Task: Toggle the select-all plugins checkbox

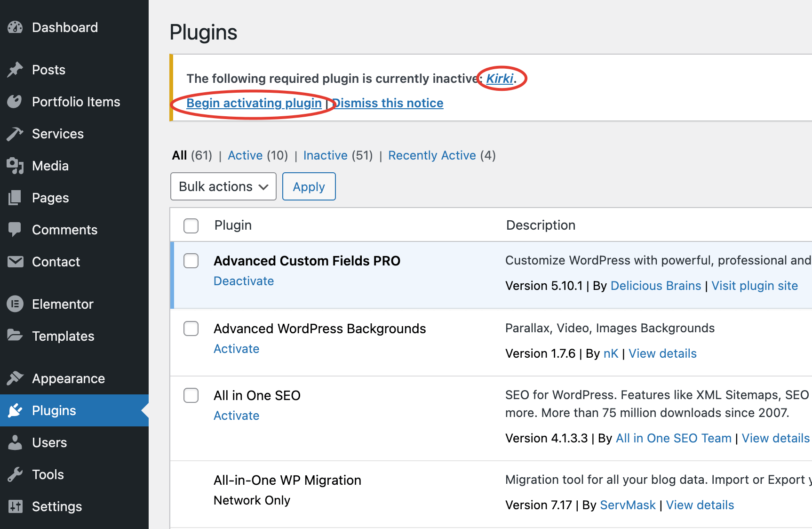Action: point(191,225)
